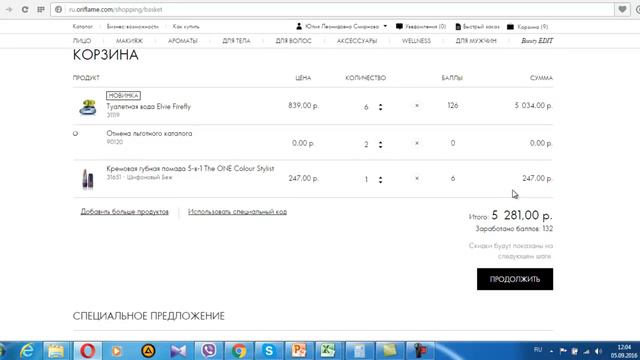Open Кремовая губная помада 5-в-1 product link
Screen dimensions: 640x360
190,169
